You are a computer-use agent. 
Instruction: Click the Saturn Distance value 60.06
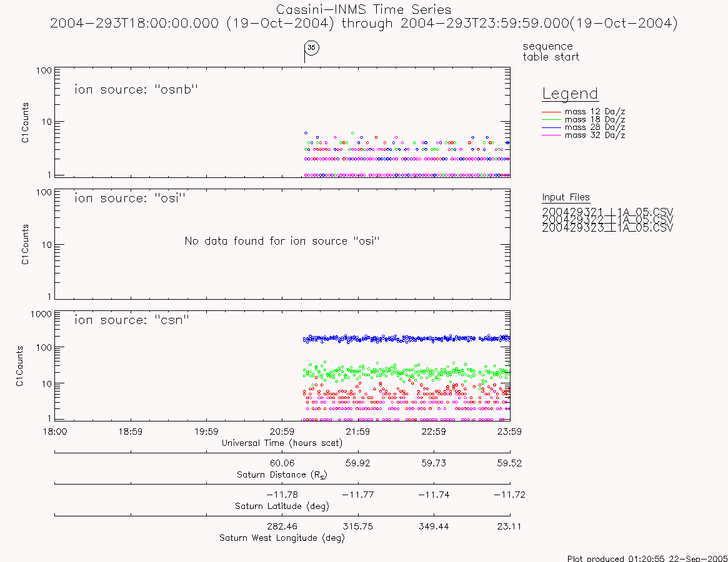click(x=282, y=463)
